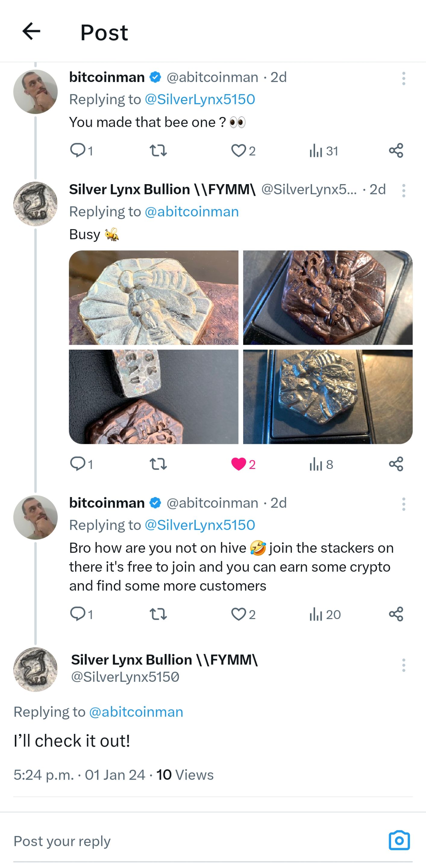Open the @SilverLynx5150 mention link in first reply
Viewport: 426px width, 868px height.
(200, 99)
